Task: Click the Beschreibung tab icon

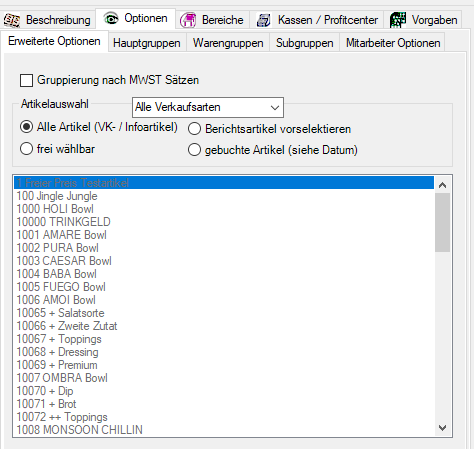Action: coord(12,20)
